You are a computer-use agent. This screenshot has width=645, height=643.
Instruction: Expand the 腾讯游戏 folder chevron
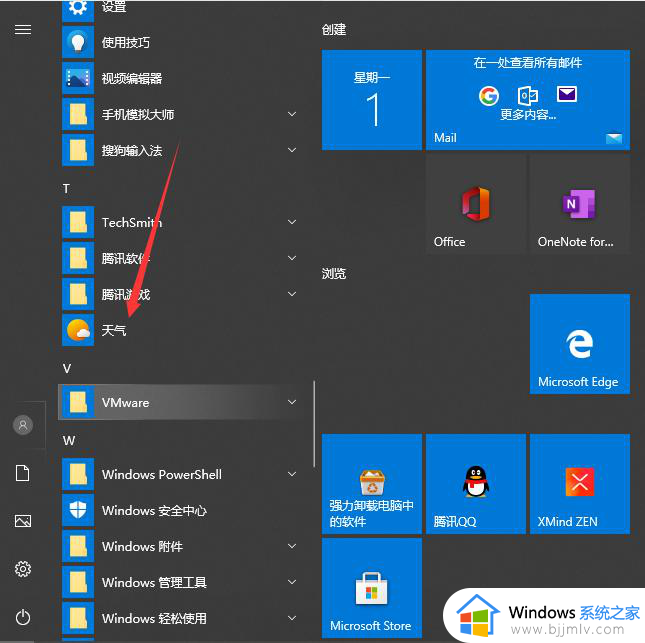click(292, 294)
